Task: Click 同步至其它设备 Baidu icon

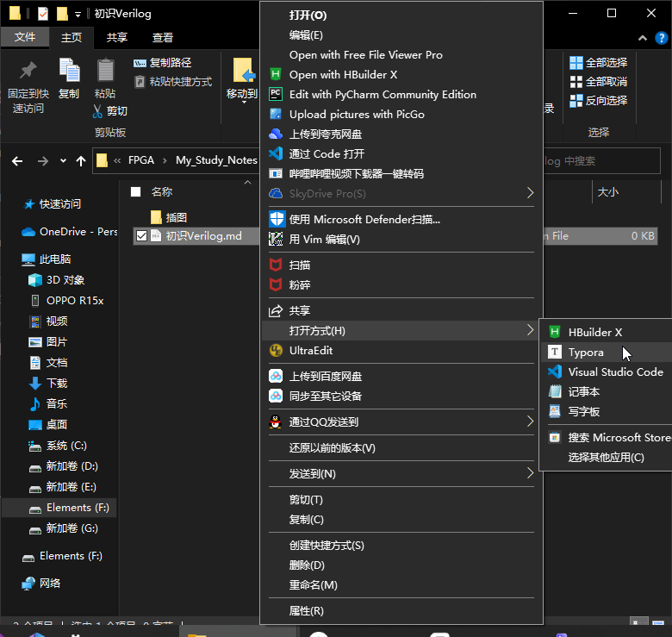Action: coord(276,397)
